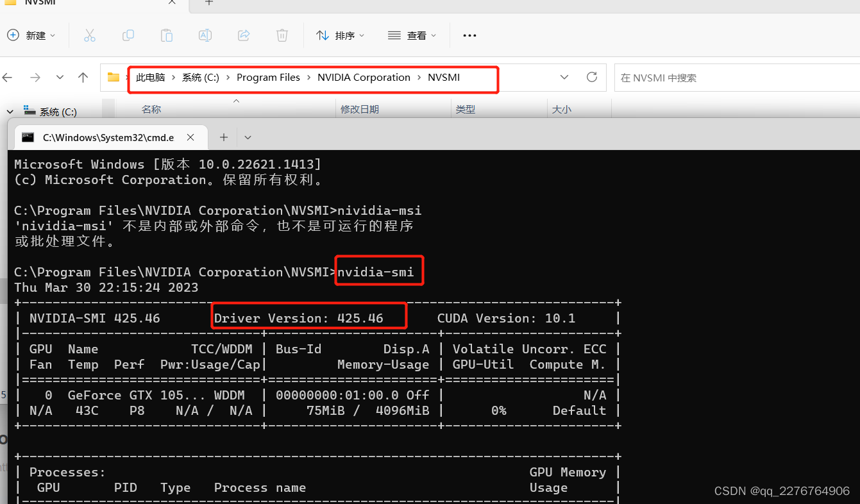Sort by the 名称 column header
This screenshot has height=504, width=860.
point(151,110)
